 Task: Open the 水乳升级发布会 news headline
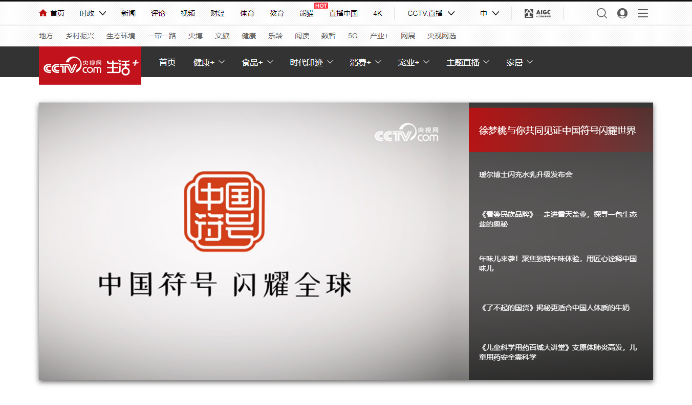526,175
